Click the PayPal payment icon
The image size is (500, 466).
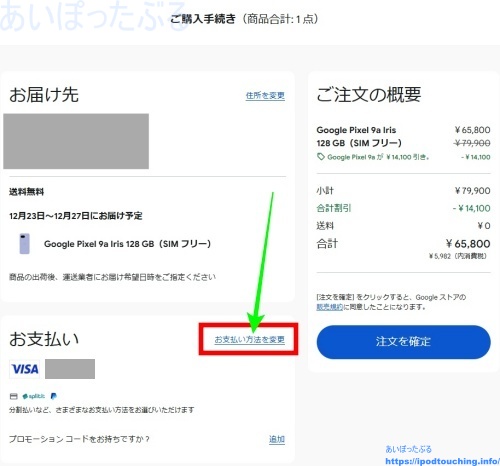53,396
